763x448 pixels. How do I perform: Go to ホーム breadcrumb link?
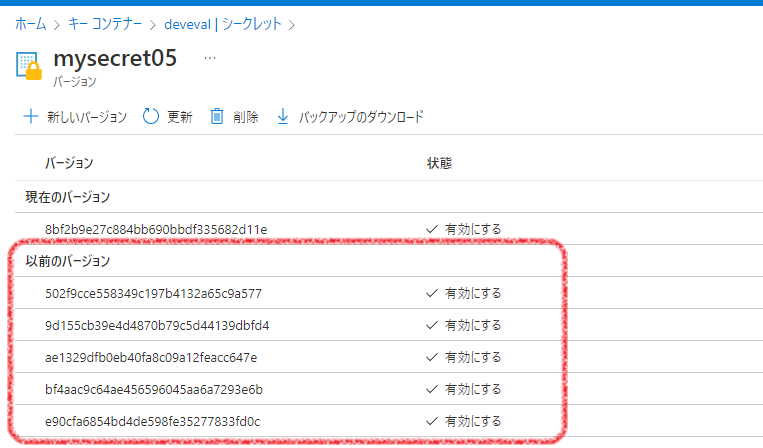[x=30, y=23]
